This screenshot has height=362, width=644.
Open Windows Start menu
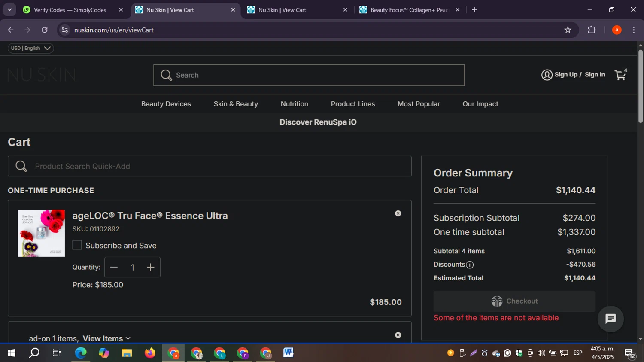pos(11,353)
